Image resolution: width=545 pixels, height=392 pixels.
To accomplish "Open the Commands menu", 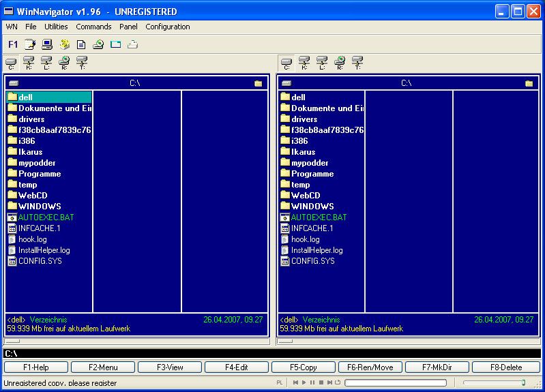I will point(93,27).
